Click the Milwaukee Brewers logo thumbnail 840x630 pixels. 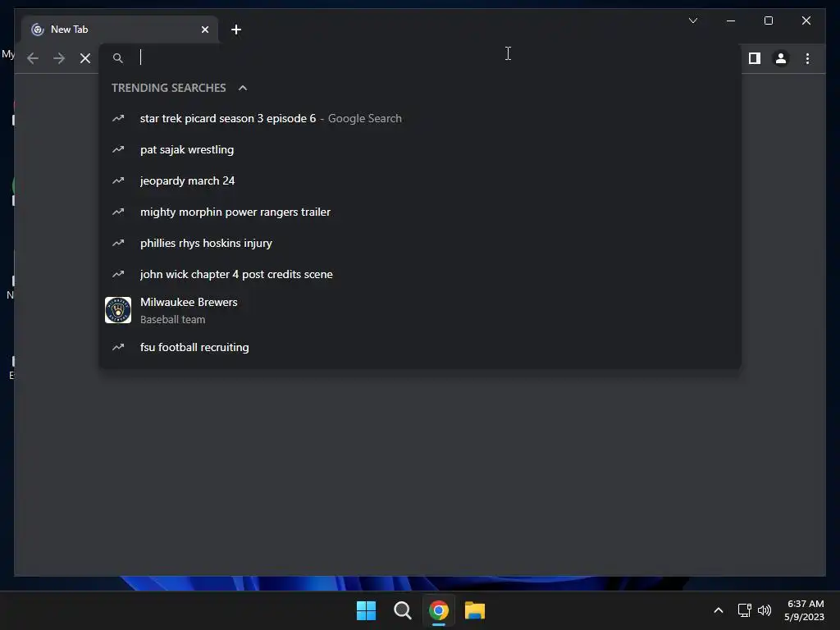pyautogui.click(x=118, y=310)
